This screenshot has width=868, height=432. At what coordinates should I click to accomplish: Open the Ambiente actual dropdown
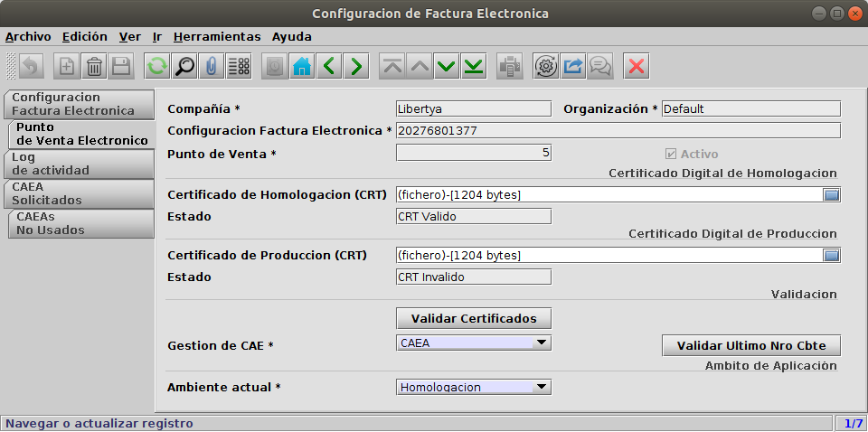(541, 387)
